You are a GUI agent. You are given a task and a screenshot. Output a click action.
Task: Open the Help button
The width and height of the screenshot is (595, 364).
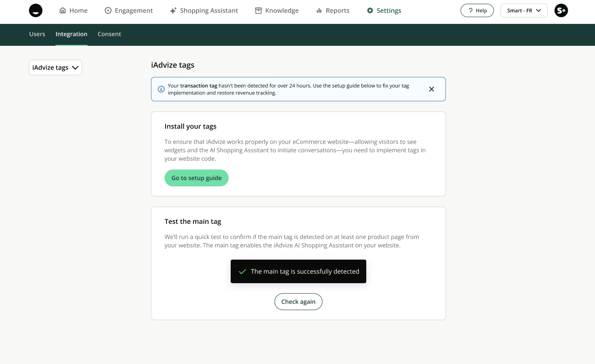477,11
